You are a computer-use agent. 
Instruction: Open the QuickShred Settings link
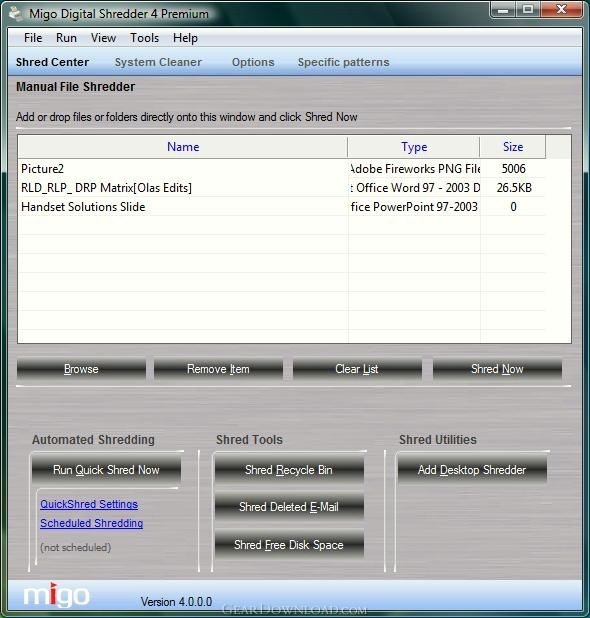89,504
